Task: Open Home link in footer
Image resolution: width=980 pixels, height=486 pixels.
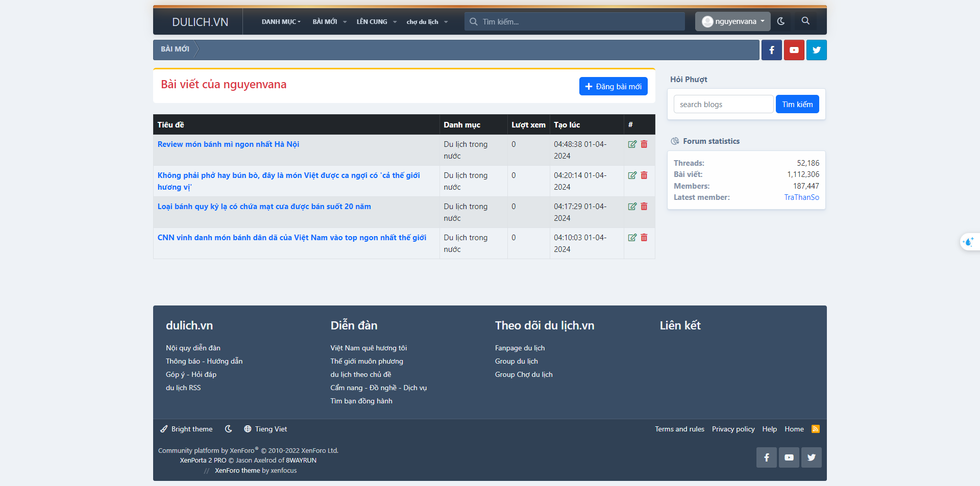Action: 794,429
